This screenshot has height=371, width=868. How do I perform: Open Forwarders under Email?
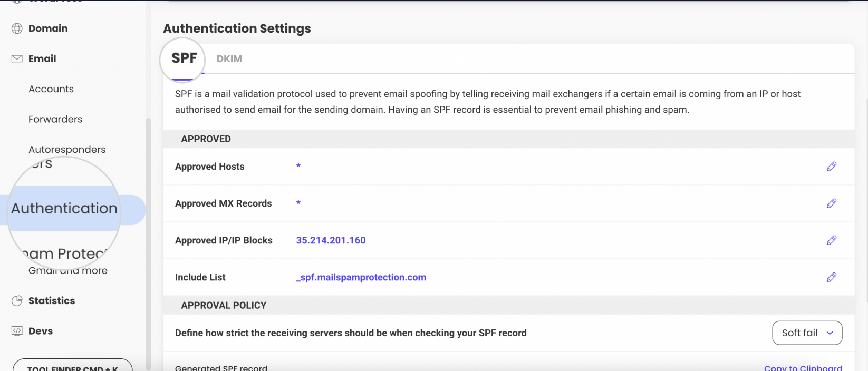55,119
